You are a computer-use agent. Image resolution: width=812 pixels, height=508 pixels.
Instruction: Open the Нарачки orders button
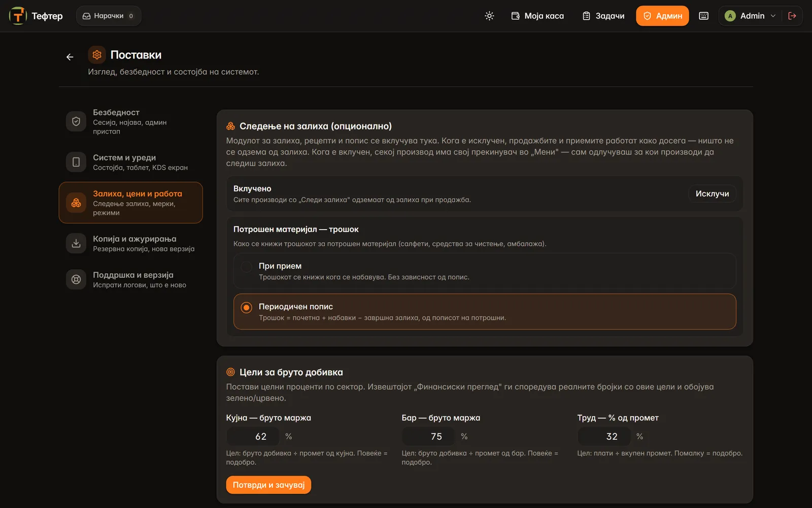coord(109,16)
